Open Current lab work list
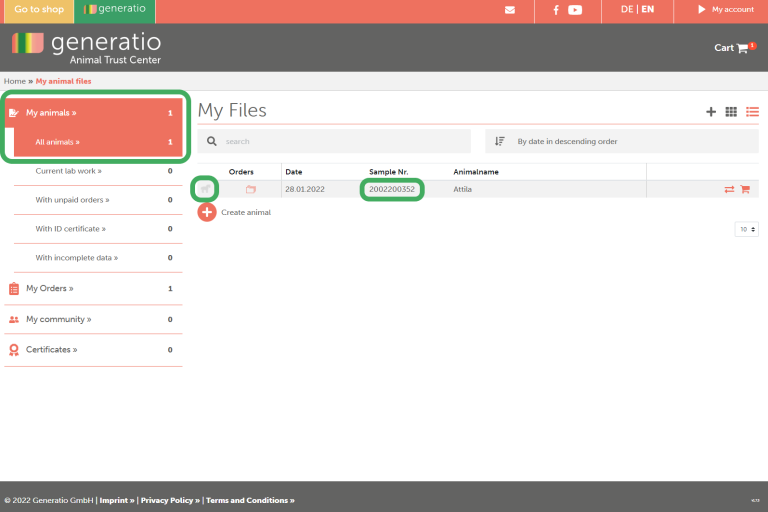 [x=98, y=171]
